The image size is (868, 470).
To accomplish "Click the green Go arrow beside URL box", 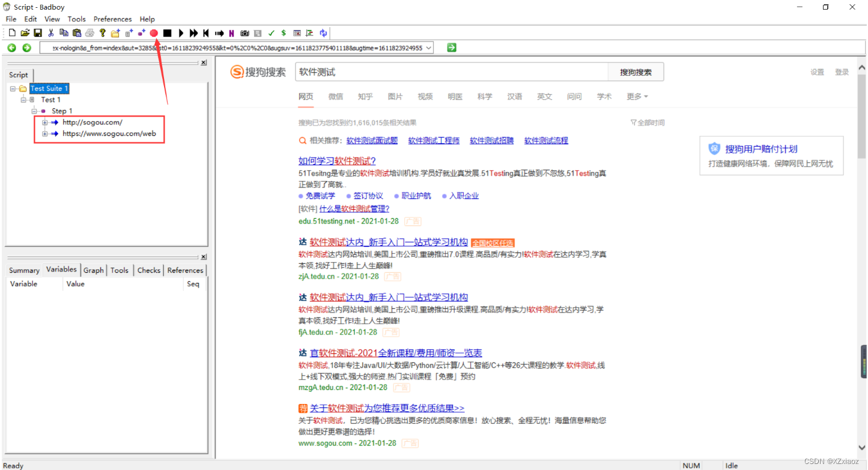I will click(452, 47).
